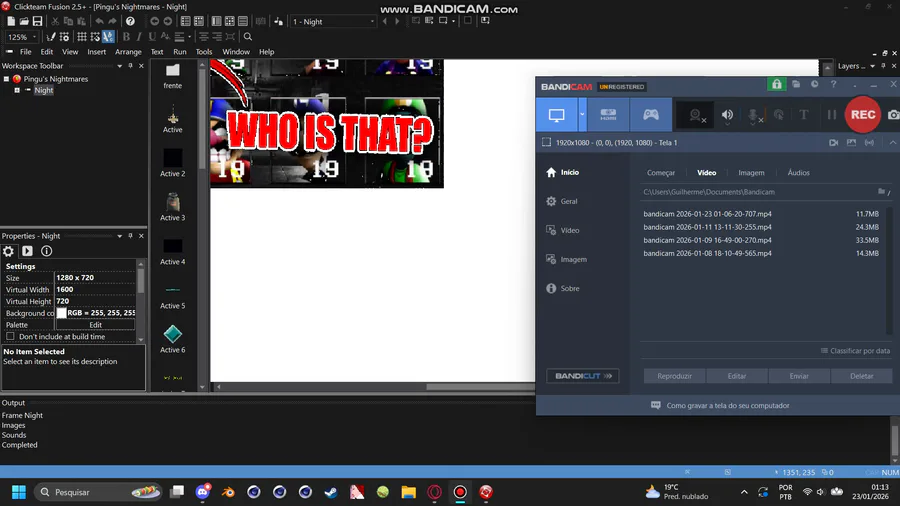Toggle the mouse click effect icon in Bandicam
This screenshot has width=900, height=506.
click(x=779, y=115)
